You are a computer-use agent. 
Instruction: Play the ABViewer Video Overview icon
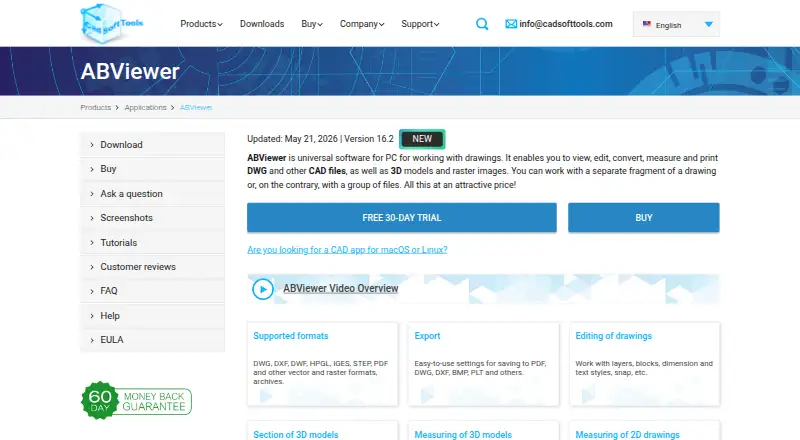[263, 289]
